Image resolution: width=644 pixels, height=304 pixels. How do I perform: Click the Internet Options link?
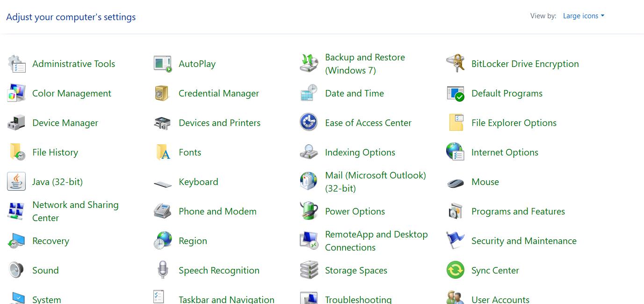pyautogui.click(x=505, y=152)
